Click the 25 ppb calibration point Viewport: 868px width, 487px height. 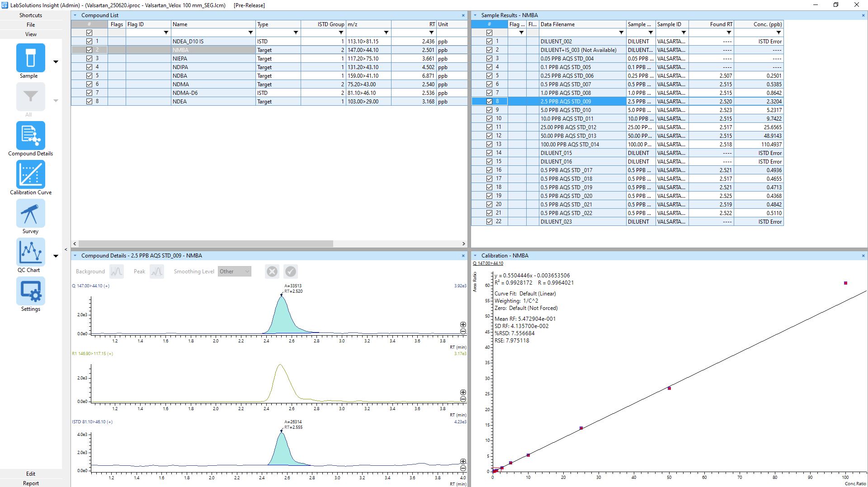click(x=581, y=428)
